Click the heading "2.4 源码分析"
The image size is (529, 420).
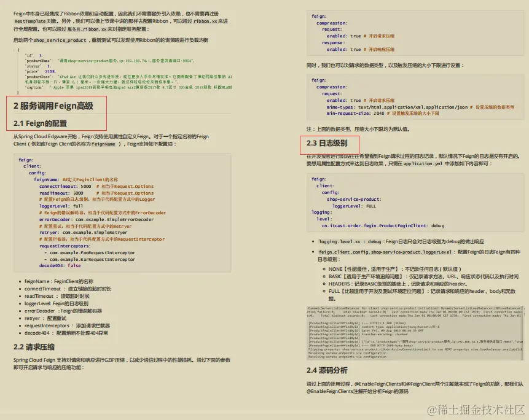tap(327, 370)
